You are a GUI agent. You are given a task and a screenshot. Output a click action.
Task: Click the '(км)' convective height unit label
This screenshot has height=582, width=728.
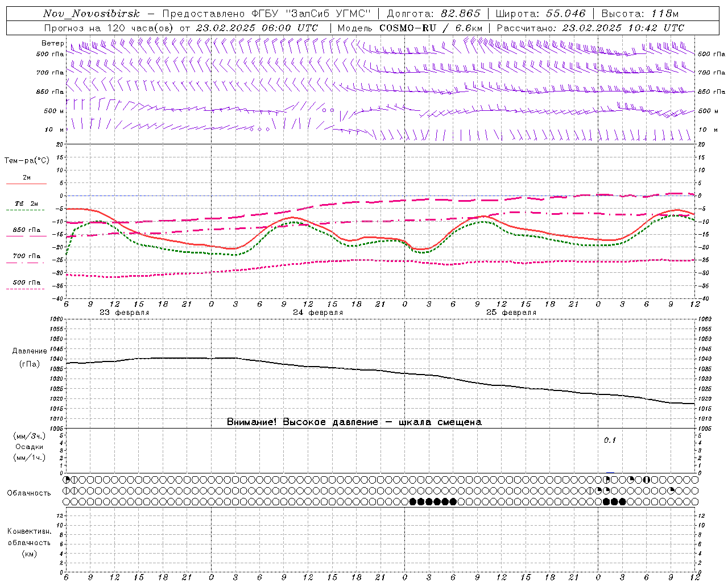pyautogui.click(x=29, y=554)
